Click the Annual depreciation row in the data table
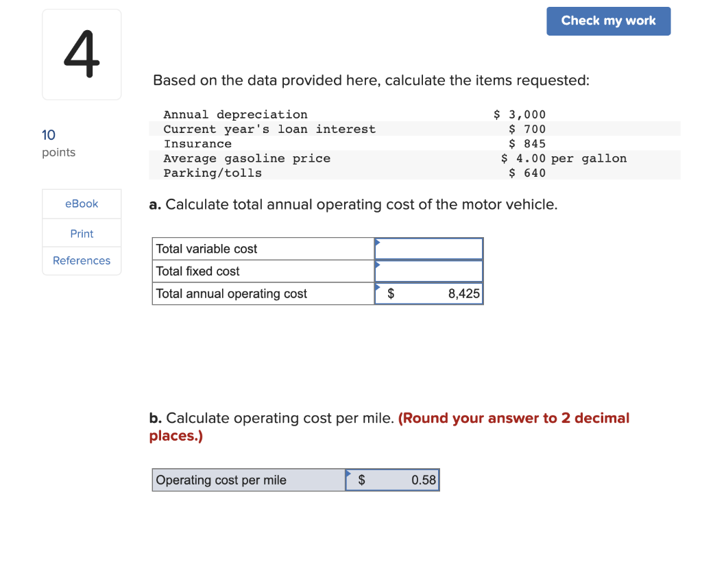The height and width of the screenshot is (588, 702). pos(235,114)
